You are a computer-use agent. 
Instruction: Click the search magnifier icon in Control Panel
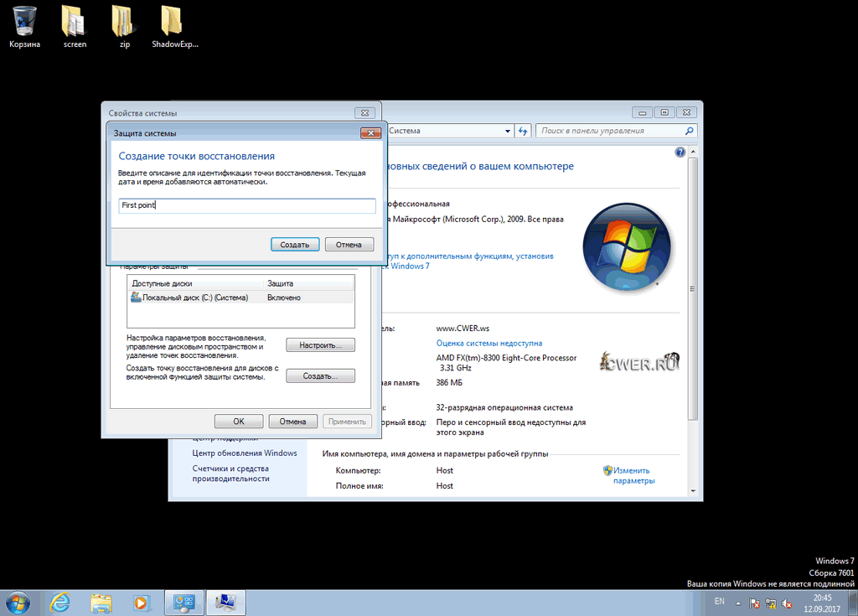(x=690, y=131)
